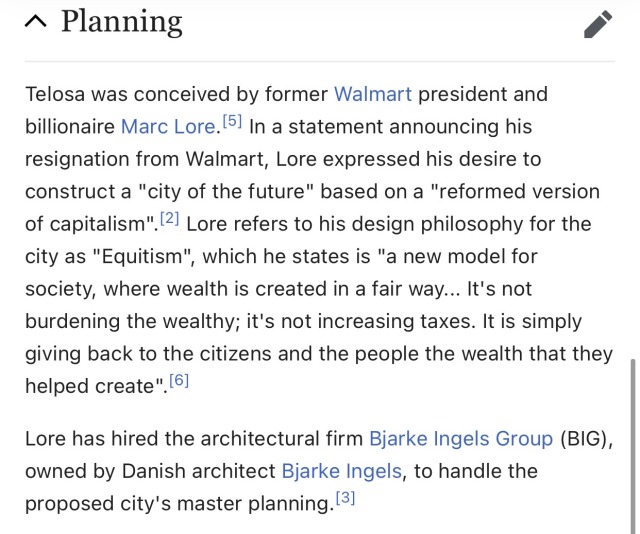This screenshot has height=534, width=640.
Task: Follow the Marc Lore link
Action: pyautogui.click(x=169, y=127)
